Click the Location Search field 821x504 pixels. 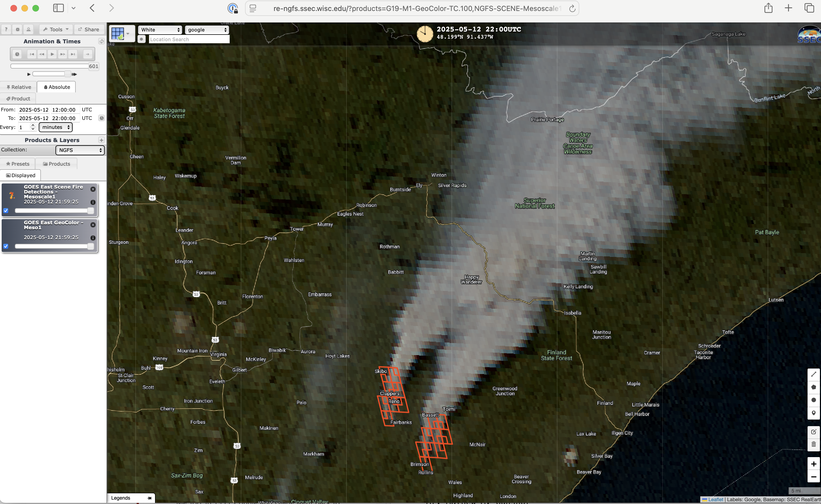click(x=189, y=39)
